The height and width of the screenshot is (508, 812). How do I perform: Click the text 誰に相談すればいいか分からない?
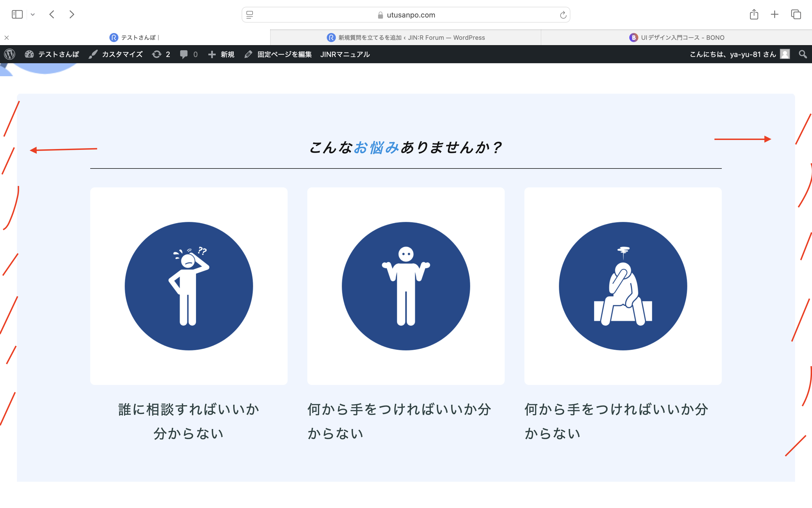(189, 421)
